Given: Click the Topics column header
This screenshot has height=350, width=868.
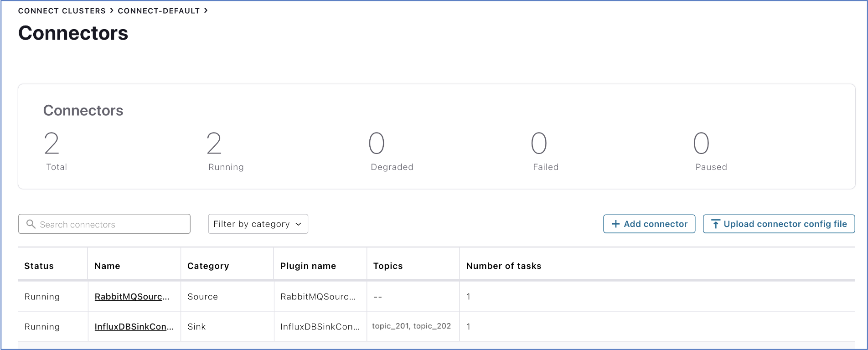Looking at the screenshot, I should tap(387, 266).
